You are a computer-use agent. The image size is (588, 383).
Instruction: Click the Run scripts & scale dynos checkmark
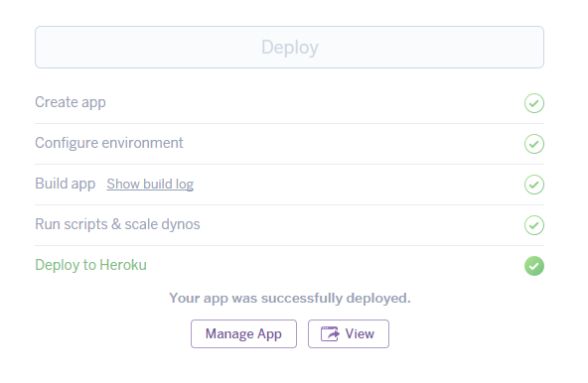pyautogui.click(x=534, y=225)
